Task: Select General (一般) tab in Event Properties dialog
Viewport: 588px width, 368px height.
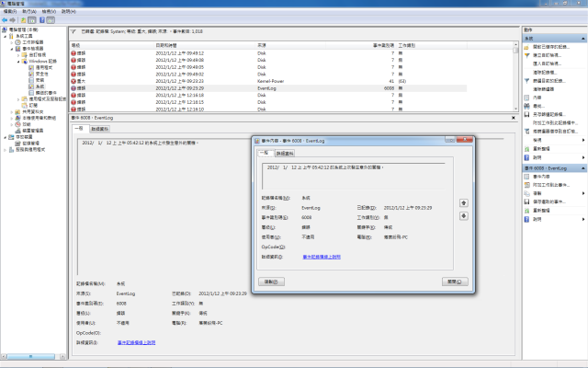Action: click(x=266, y=153)
